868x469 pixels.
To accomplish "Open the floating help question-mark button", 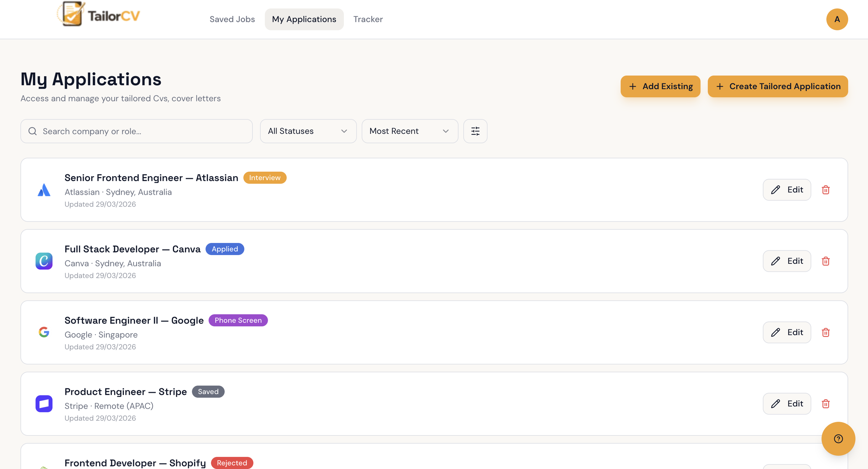I will click(838, 439).
